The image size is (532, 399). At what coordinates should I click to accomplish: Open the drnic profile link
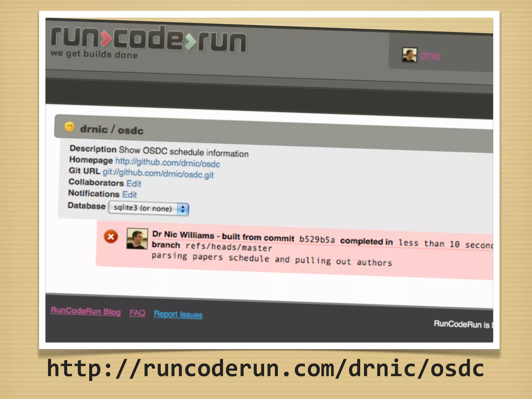pyautogui.click(x=430, y=55)
